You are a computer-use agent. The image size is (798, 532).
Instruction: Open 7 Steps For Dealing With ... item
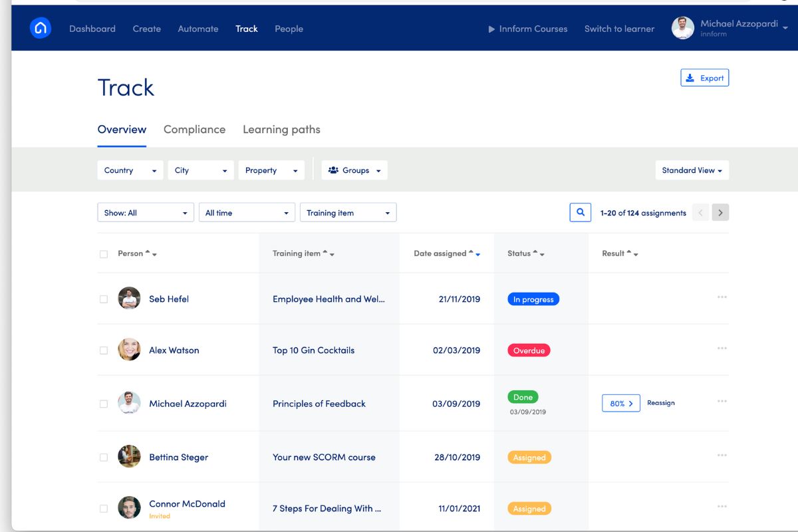[327, 509]
